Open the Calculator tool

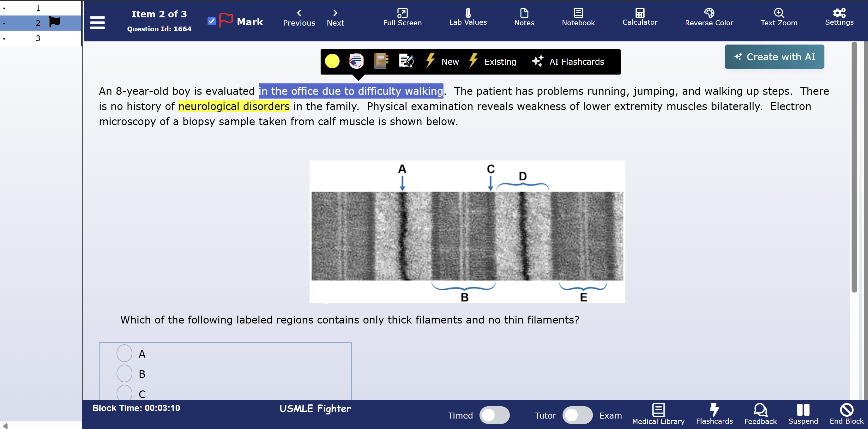tap(640, 17)
